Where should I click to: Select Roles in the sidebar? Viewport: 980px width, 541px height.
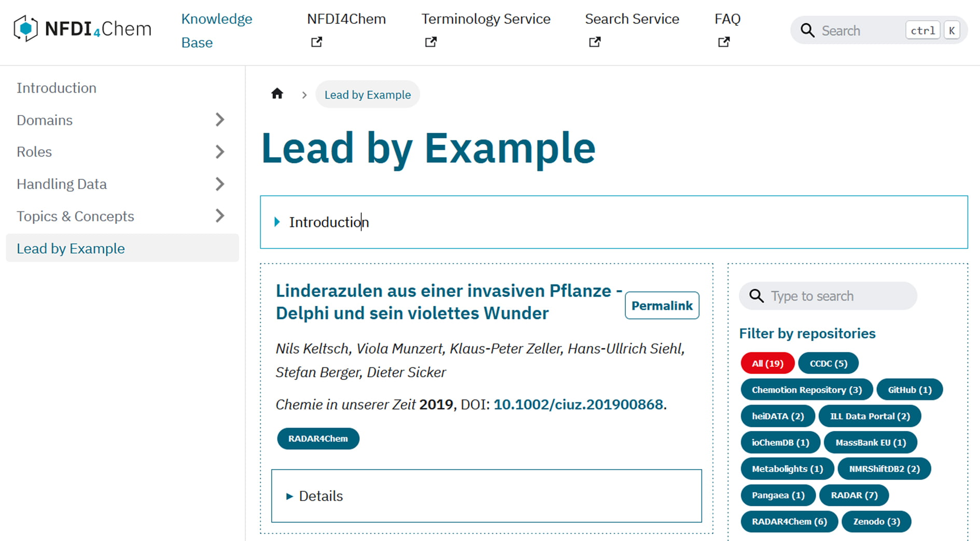[34, 152]
